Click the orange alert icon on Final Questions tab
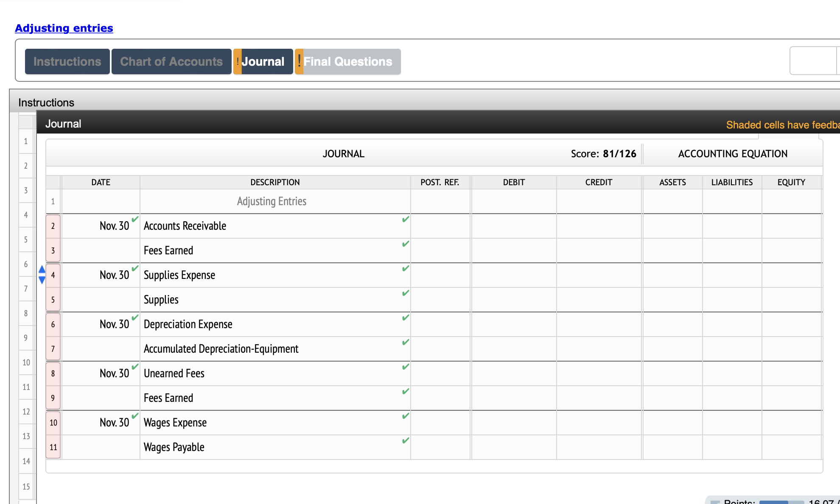The image size is (840, 504). (299, 61)
